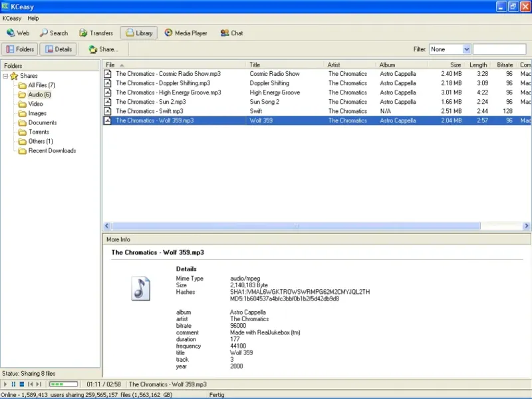
Task: Open the Chat page
Action: (x=231, y=33)
